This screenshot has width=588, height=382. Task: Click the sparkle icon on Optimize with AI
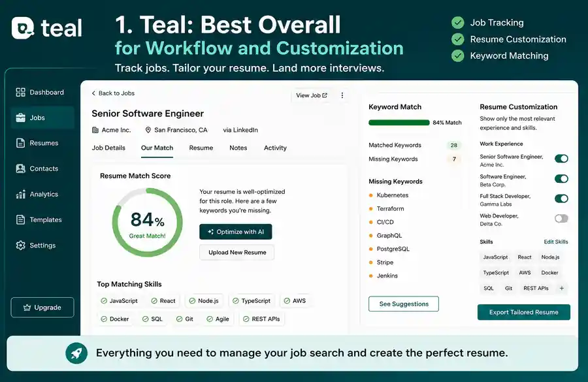(x=211, y=232)
